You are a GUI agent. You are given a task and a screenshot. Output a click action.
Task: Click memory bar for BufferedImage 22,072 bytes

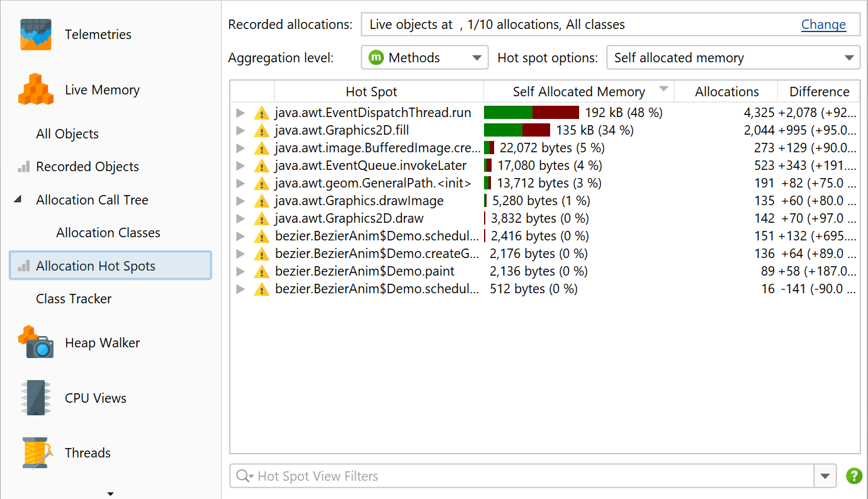point(489,148)
